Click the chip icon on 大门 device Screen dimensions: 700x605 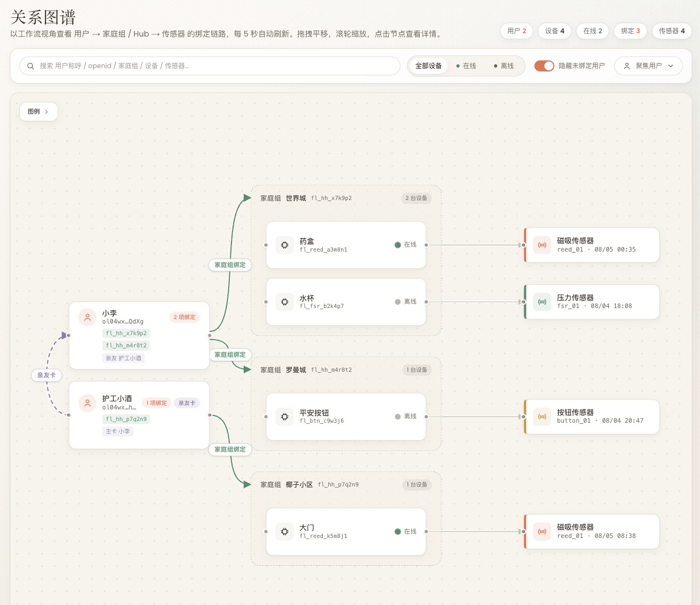[285, 531]
